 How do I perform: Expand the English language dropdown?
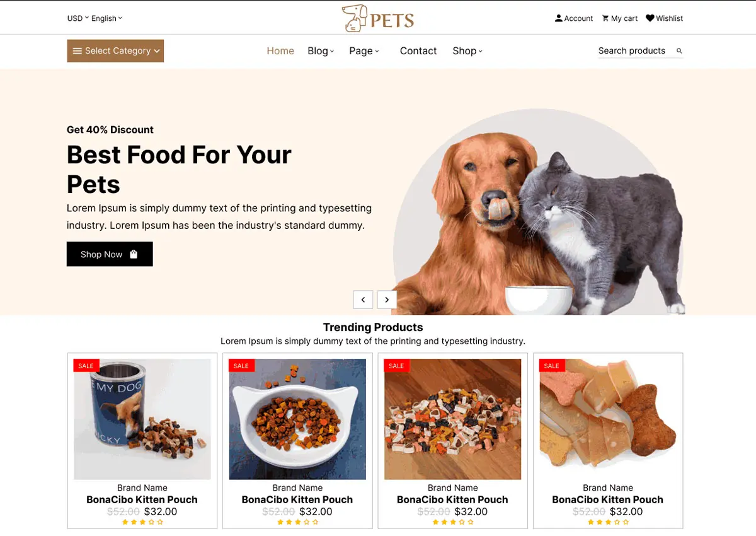pyautogui.click(x=106, y=18)
